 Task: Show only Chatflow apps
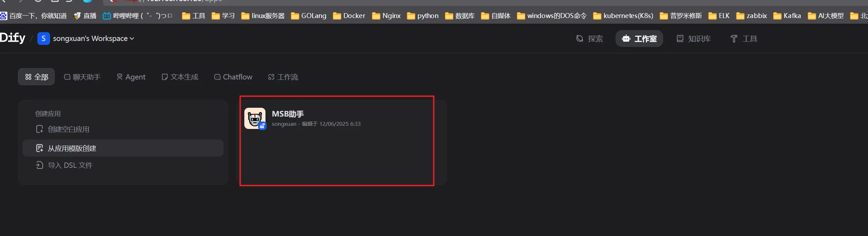[233, 77]
